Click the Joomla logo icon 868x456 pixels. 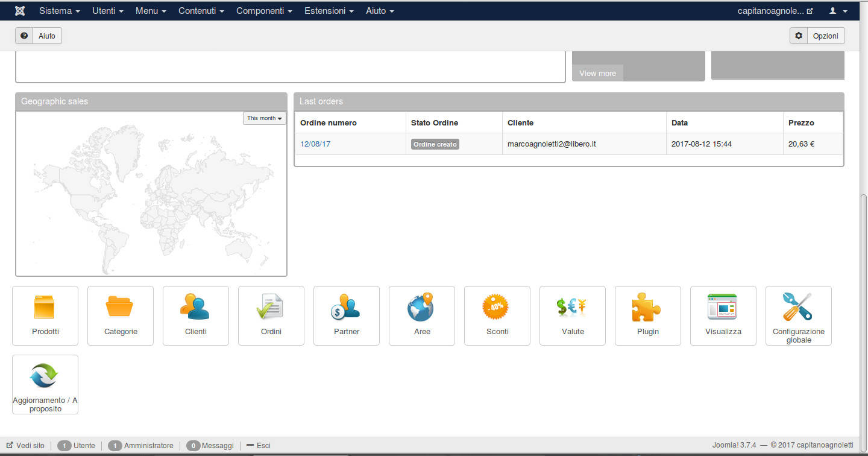(x=19, y=11)
